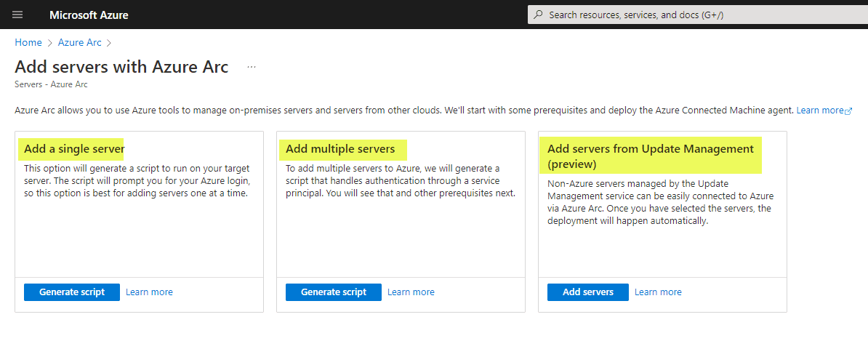Image resolution: width=868 pixels, height=341 pixels.
Task: Open the Learn more link in the description
Action: coord(821,111)
